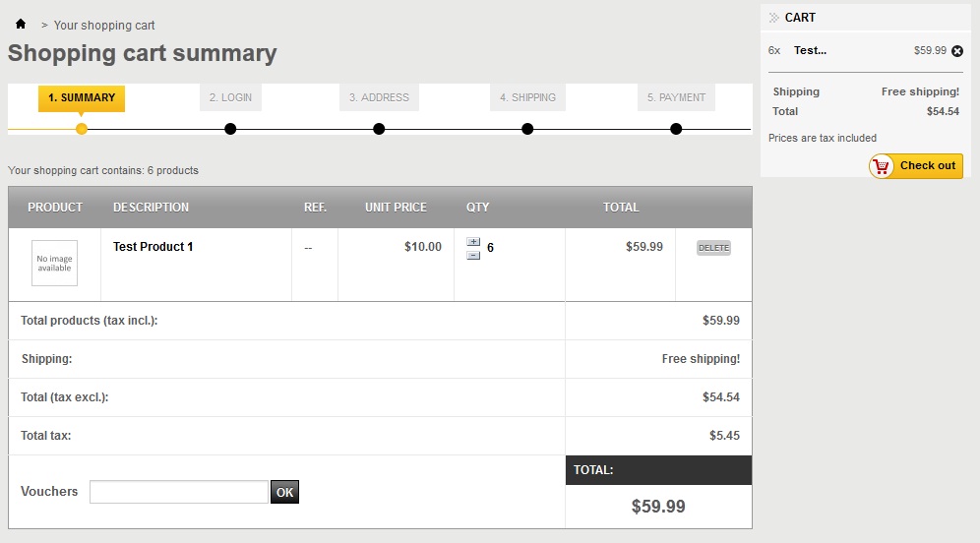Screen dimensions: 980x543
Task: Decrease Test Product 1 quantity with minus
Action: pos(473,255)
